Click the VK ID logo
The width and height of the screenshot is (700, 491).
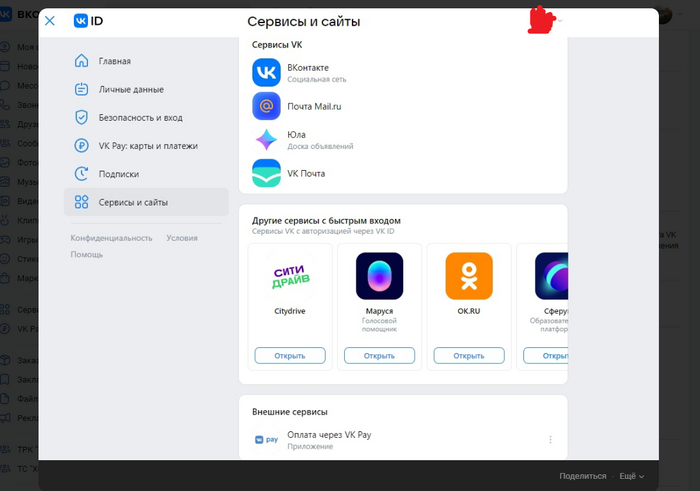click(x=88, y=21)
